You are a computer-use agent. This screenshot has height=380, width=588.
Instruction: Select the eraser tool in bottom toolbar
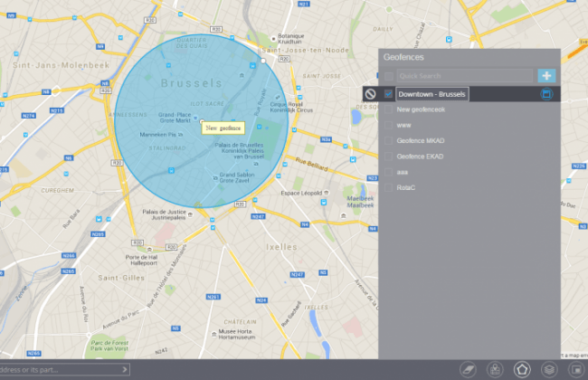point(468,370)
